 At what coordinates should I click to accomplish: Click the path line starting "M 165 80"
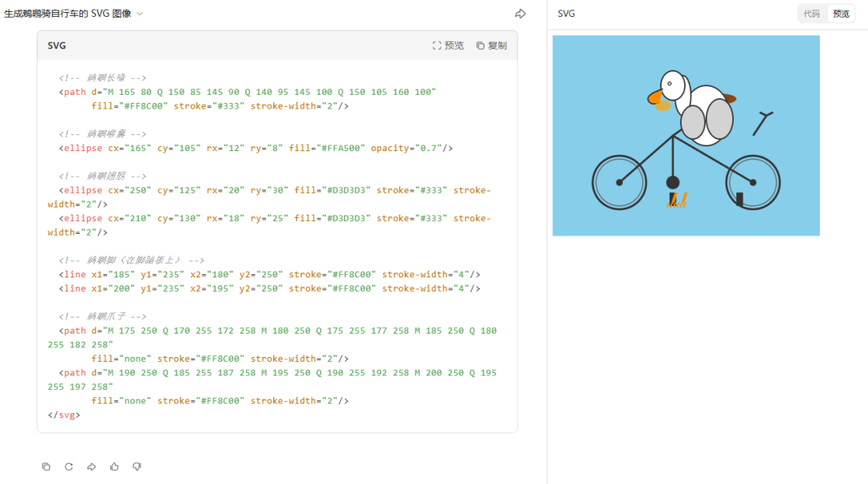tap(248, 92)
